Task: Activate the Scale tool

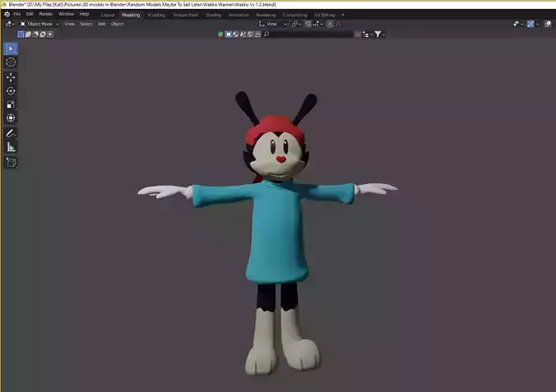Action: [11, 104]
